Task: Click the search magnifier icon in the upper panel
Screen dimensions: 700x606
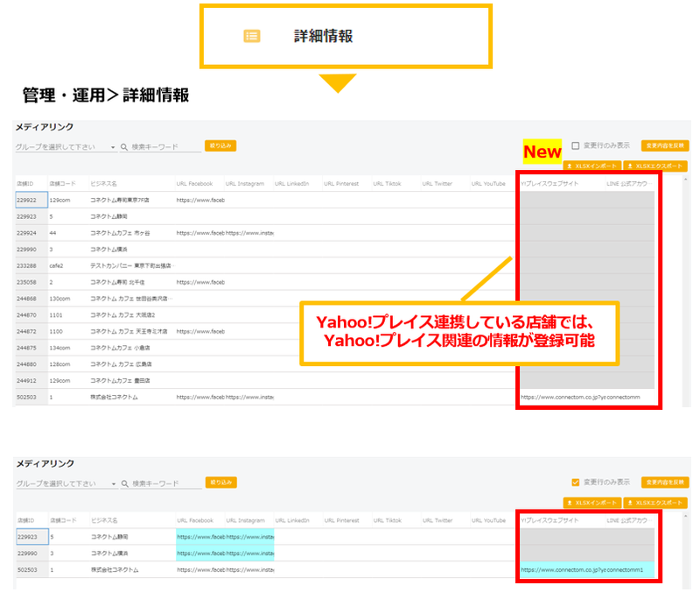Action: click(124, 147)
